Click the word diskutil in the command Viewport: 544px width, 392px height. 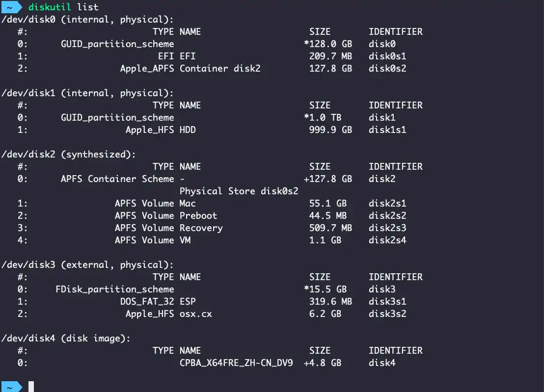(x=50, y=7)
